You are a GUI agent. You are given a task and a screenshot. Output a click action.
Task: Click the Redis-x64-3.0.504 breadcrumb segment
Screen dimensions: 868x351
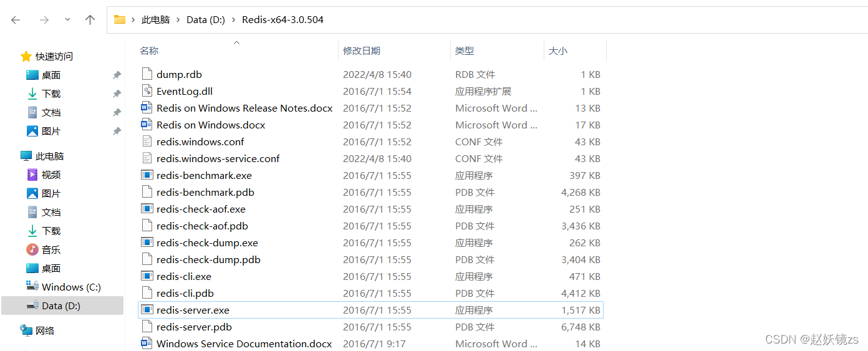[x=282, y=20]
